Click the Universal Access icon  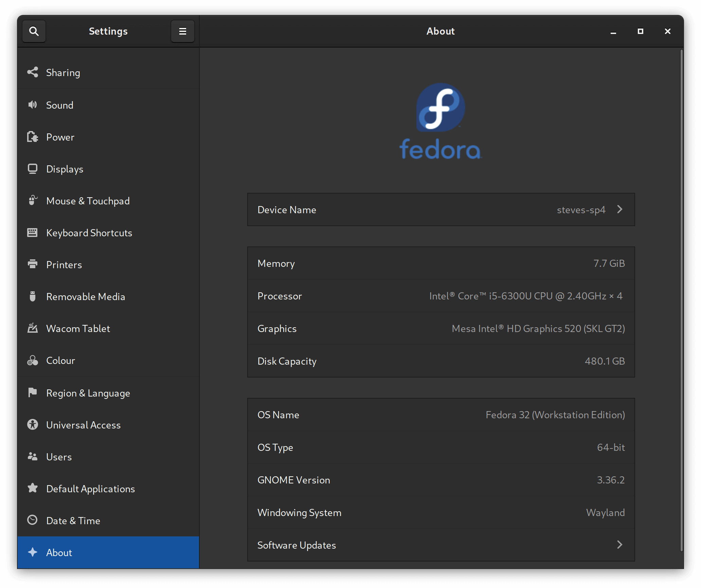pyautogui.click(x=33, y=425)
